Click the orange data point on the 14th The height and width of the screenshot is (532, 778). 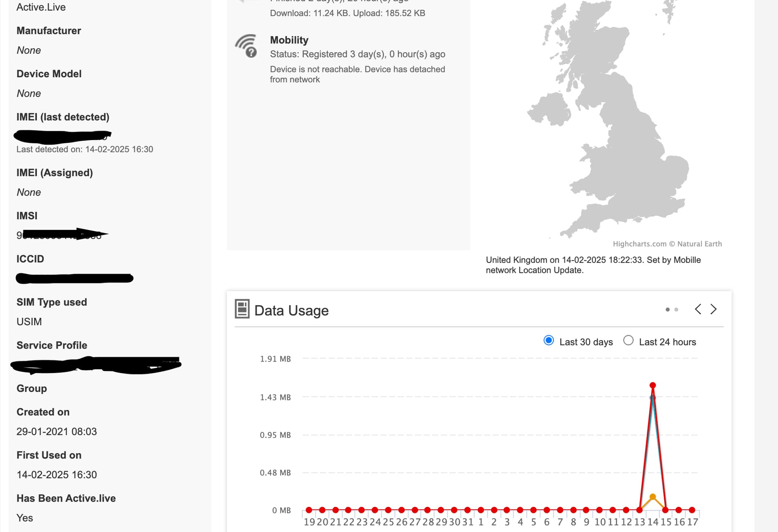click(x=653, y=497)
